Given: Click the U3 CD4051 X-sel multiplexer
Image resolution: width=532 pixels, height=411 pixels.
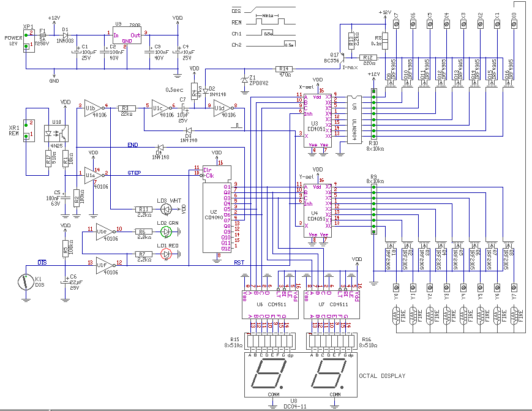Looking at the screenshot, I should 317,121.
